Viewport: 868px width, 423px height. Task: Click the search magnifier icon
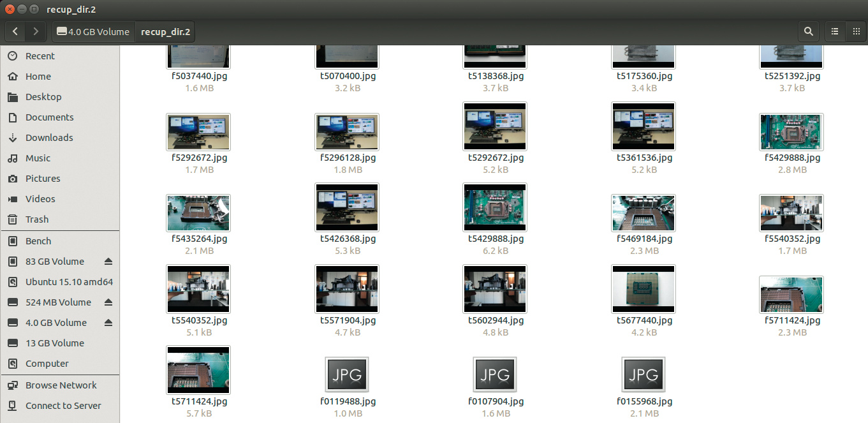[x=808, y=31]
